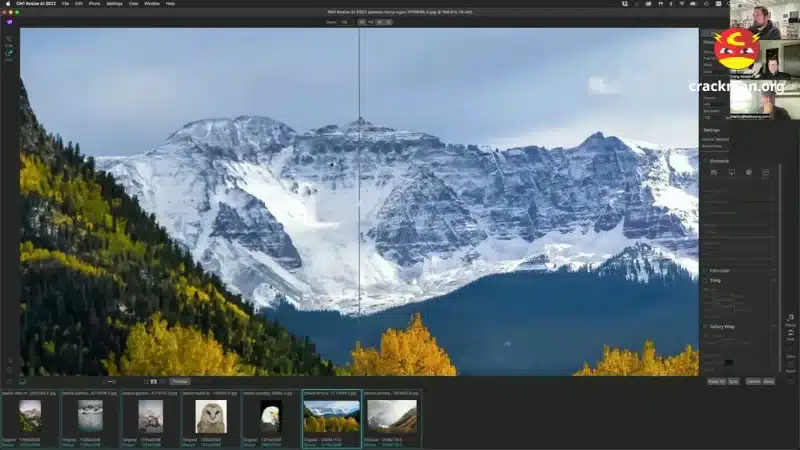Click the Done button
800x450 pixels.
point(768,382)
